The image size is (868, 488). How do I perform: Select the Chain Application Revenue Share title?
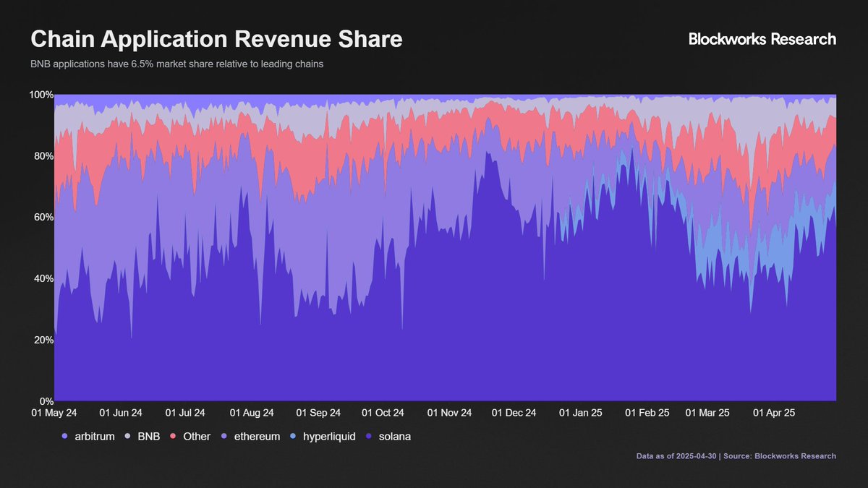click(216, 39)
